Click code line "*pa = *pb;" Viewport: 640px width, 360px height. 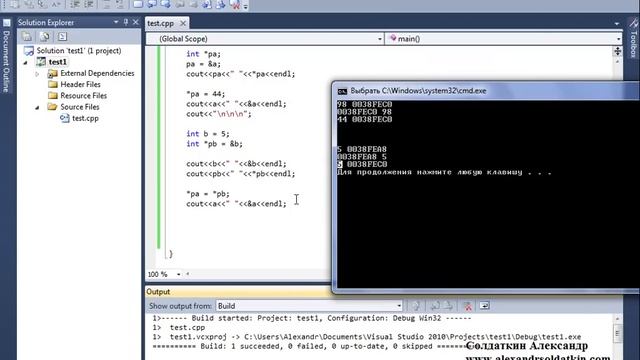click(x=208, y=194)
